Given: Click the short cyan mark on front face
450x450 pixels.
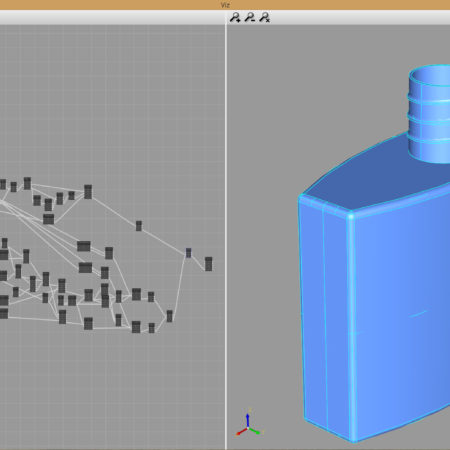Looking at the screenshot, I should pos(417,314).
